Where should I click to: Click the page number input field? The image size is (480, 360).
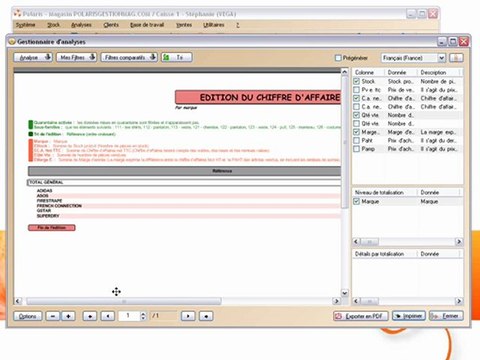pos(129,316)
